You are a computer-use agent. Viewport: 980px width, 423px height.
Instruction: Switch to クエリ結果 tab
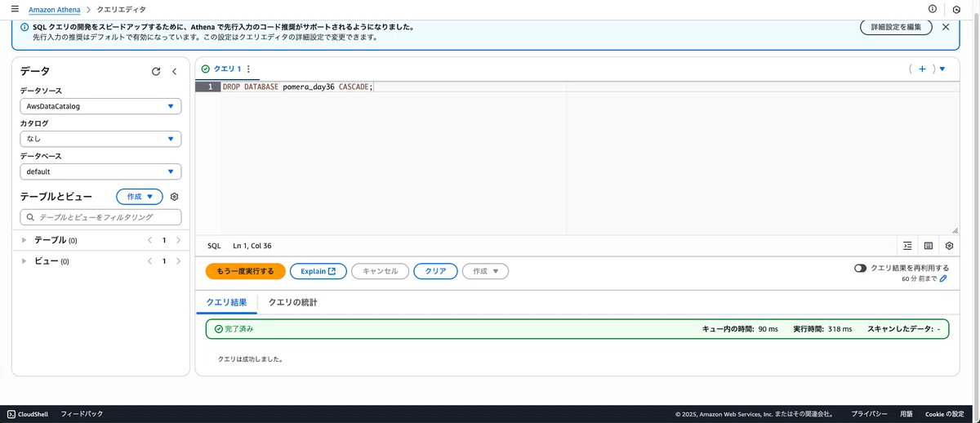point(226,302)
